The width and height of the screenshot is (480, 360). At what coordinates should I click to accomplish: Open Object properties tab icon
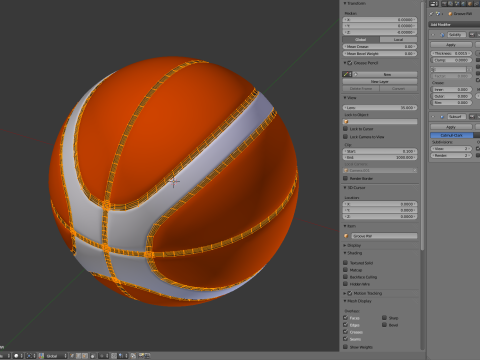(x=470, y=4)
